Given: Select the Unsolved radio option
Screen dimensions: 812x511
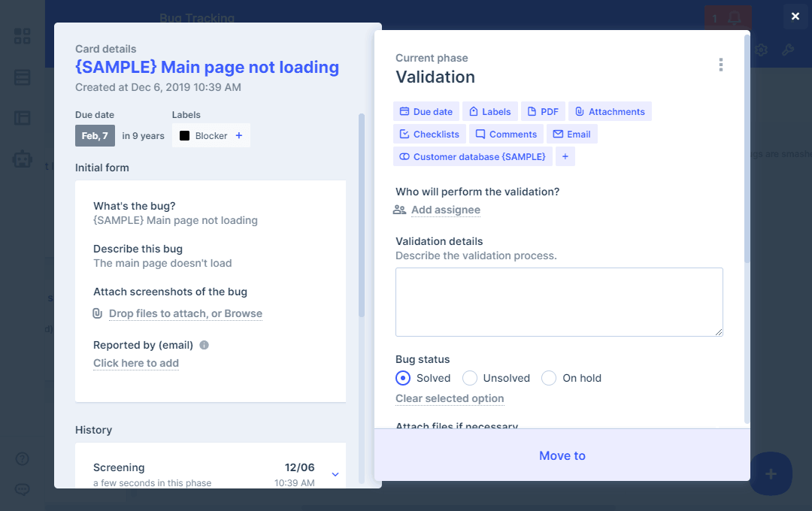Looking at the screenshot, I should coord(470,378).
